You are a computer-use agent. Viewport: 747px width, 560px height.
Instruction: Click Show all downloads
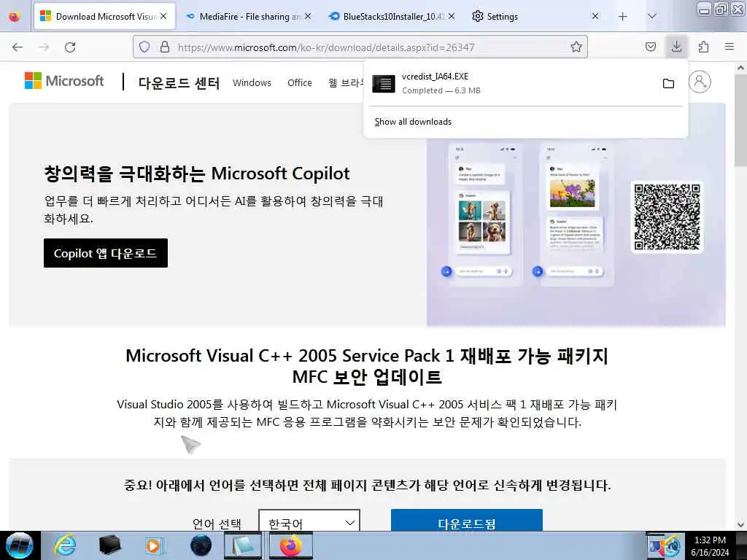click(413, 122)
